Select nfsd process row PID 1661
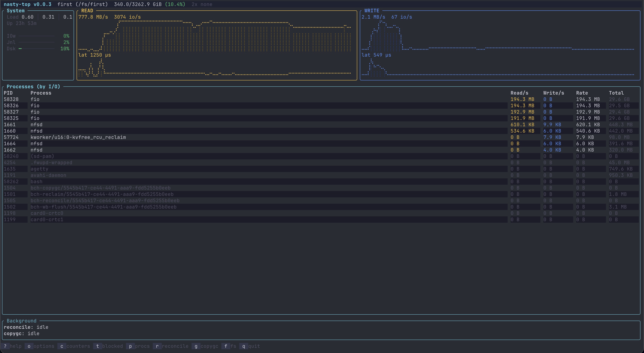This screenshot has width=644, height=353. tap(321, 125)
